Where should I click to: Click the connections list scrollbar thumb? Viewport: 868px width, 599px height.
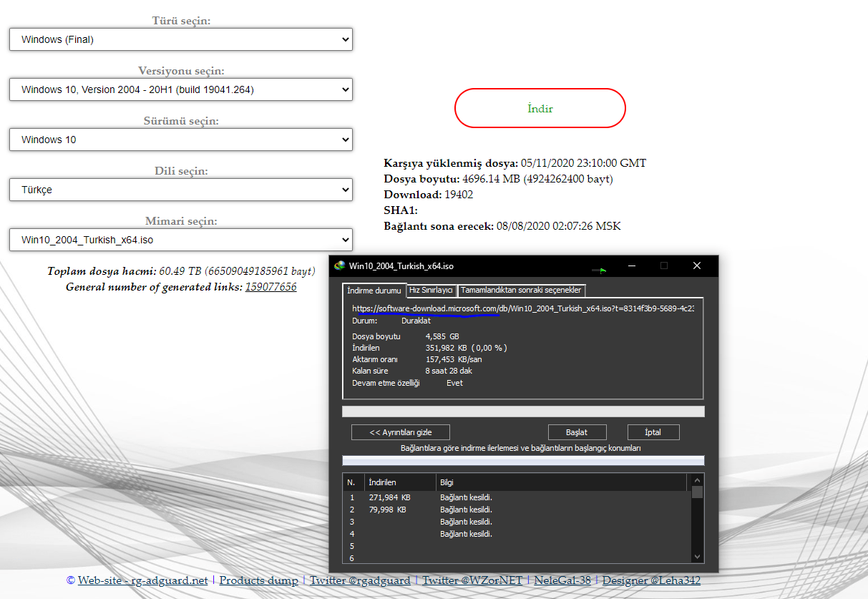pos(698,492)
